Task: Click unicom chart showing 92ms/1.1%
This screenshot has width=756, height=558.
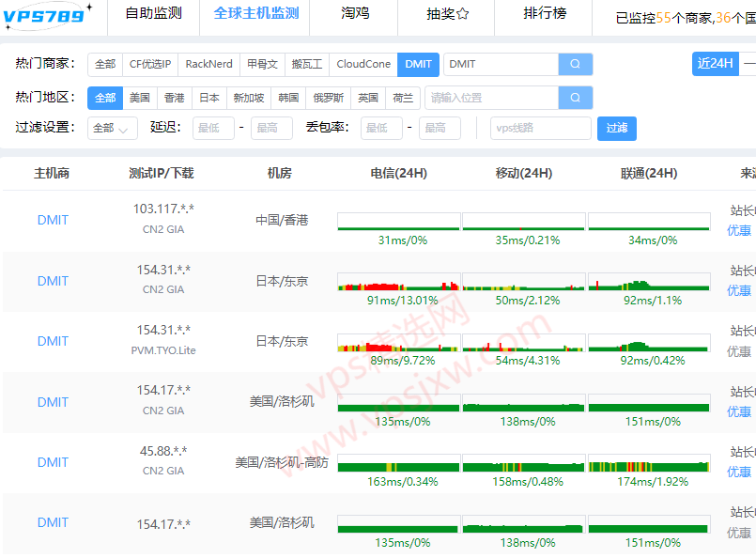Action: point(649,282)
